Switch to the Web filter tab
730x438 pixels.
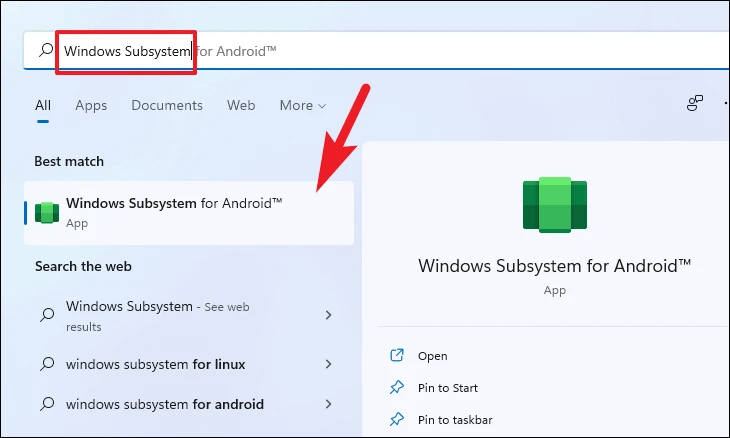tap(241, 106)
